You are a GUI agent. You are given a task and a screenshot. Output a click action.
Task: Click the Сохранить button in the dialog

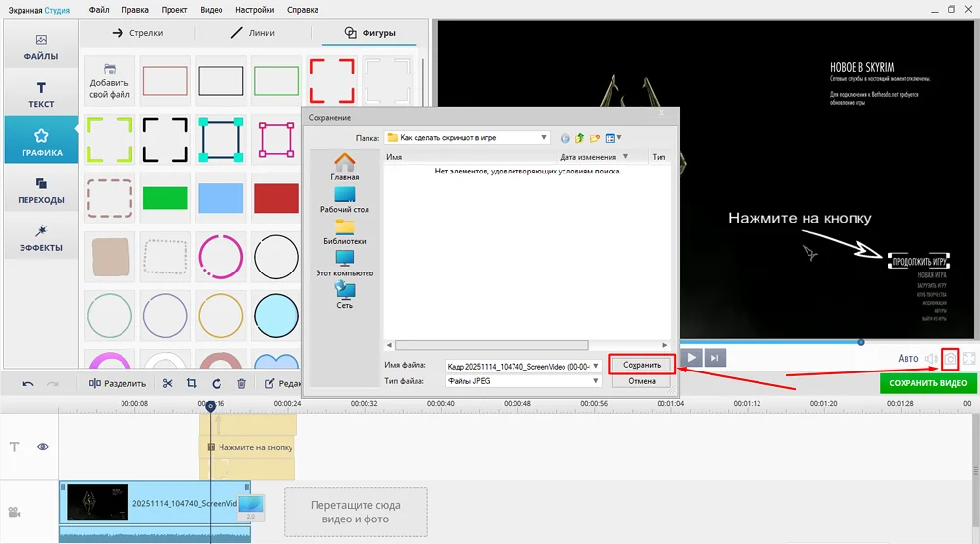tap(642, 365)
